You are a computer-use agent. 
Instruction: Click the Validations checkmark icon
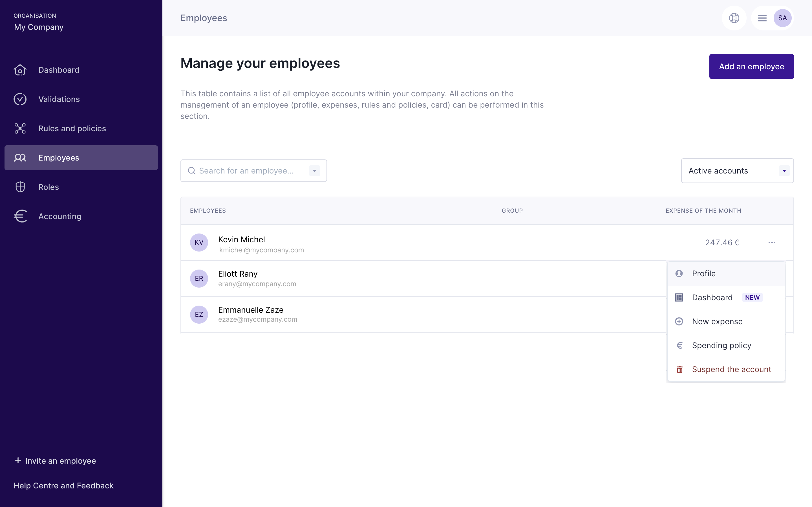click(20, 99)
